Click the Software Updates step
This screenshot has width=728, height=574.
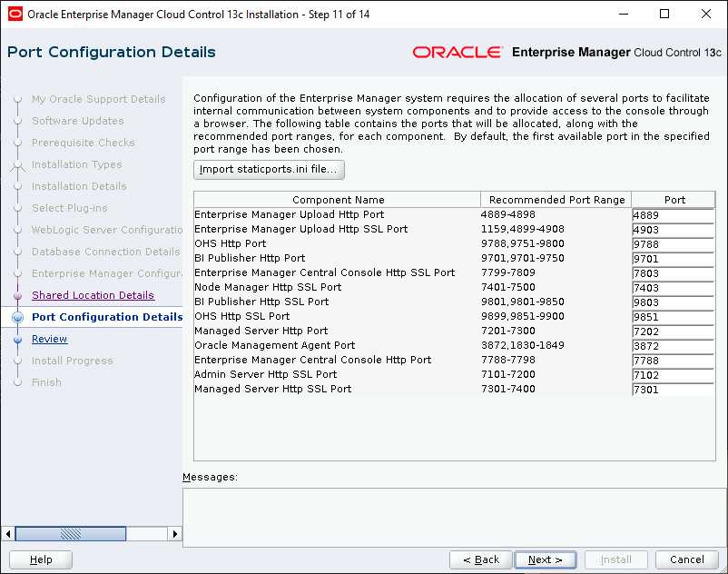(x=77, y=121)
